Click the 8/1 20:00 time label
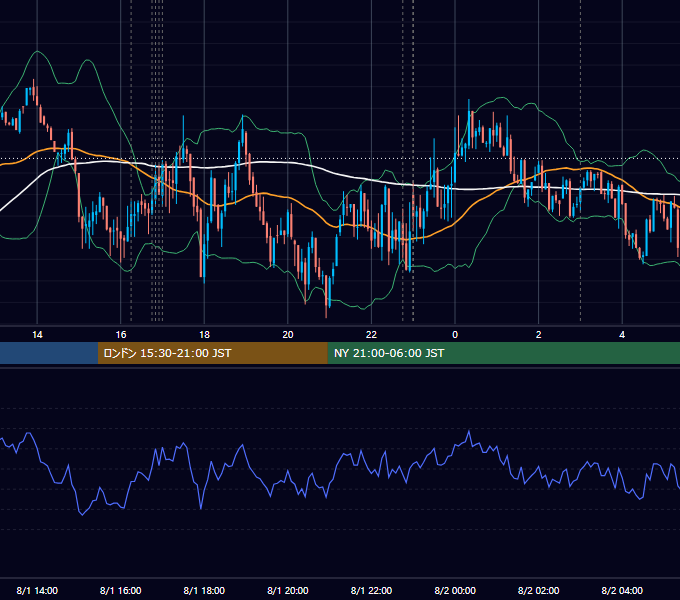 [x=288, y=590]
